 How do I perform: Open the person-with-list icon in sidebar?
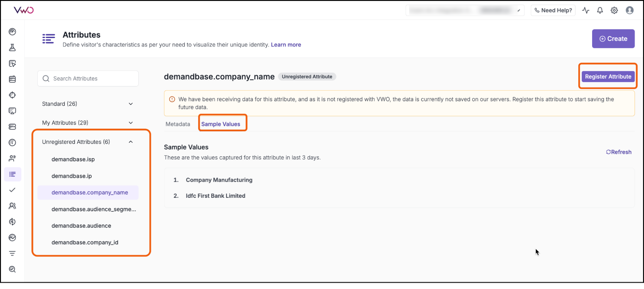[12, 158]
